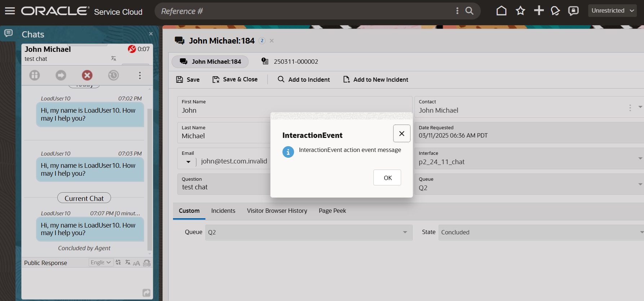Open the chat alert icon in header
644x301 pixels.
(573, 11)
